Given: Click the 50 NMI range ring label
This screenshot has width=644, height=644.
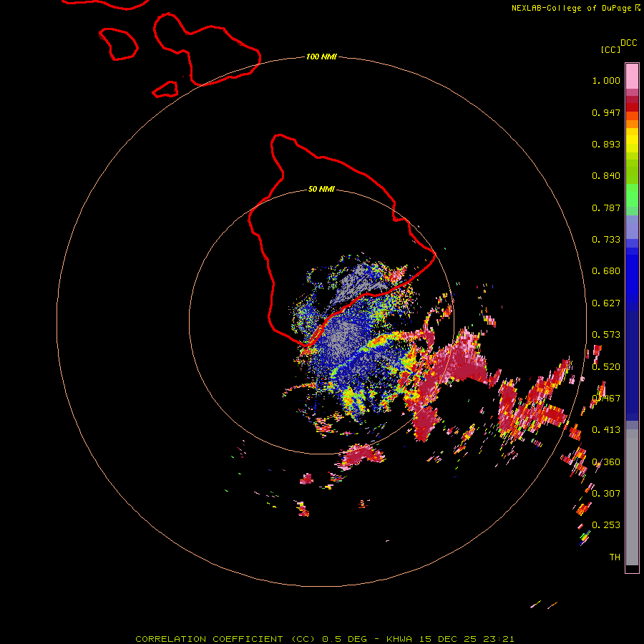Looking at the screenshot, I should pyautogui.click(x=321, y=189).
